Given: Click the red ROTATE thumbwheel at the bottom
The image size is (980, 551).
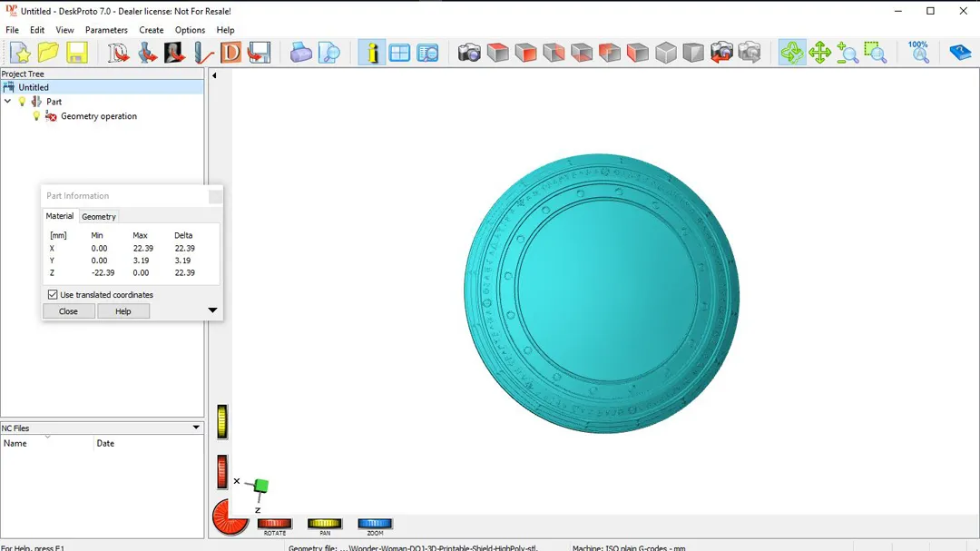Looking at the screenshot, I should coord(274,524).
